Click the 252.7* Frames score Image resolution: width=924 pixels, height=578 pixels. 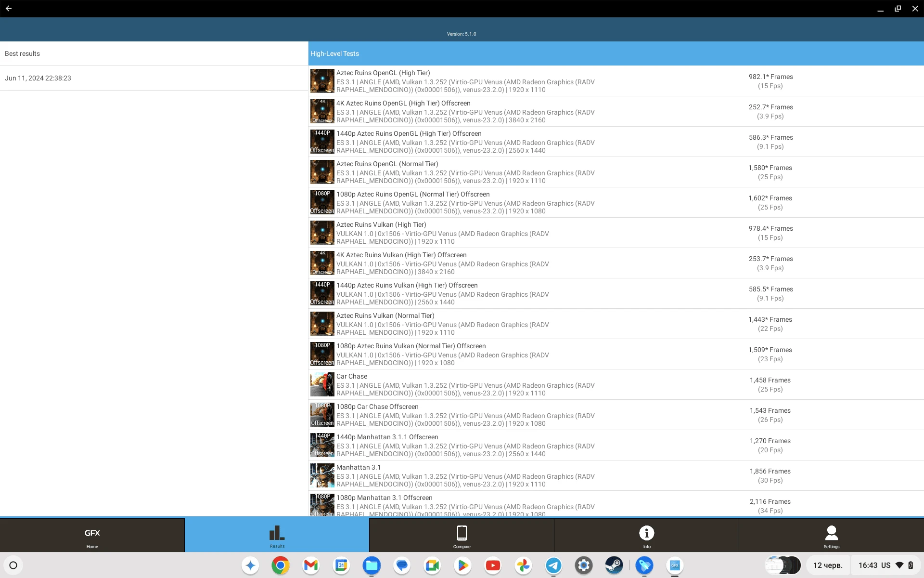click(x=770, y=107)
